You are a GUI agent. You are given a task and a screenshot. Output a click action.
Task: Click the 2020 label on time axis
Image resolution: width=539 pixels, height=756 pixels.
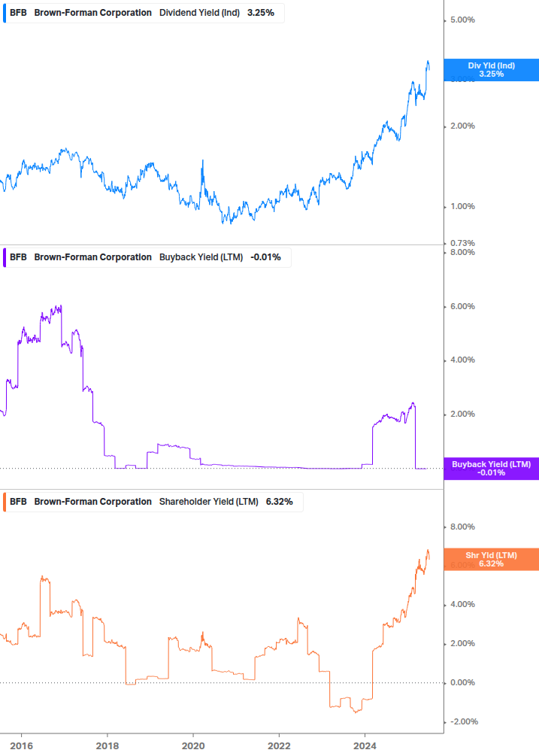(x=193, y=746)
